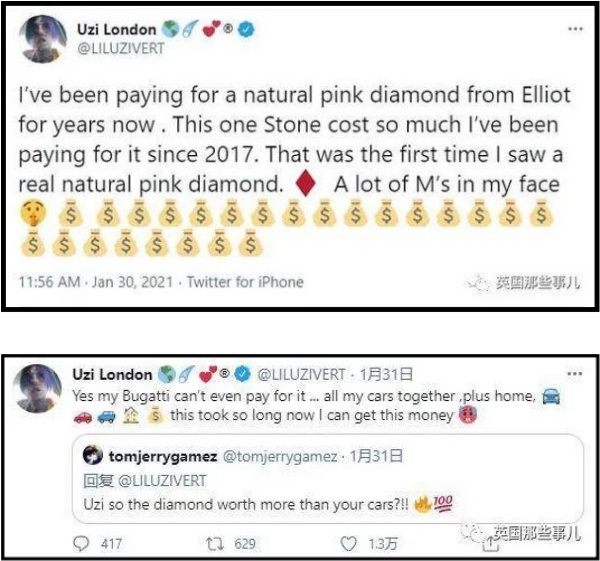This screenshot has width=600, height=561.
Task: Click the verified badge in first tweet header
Action: 247,29
